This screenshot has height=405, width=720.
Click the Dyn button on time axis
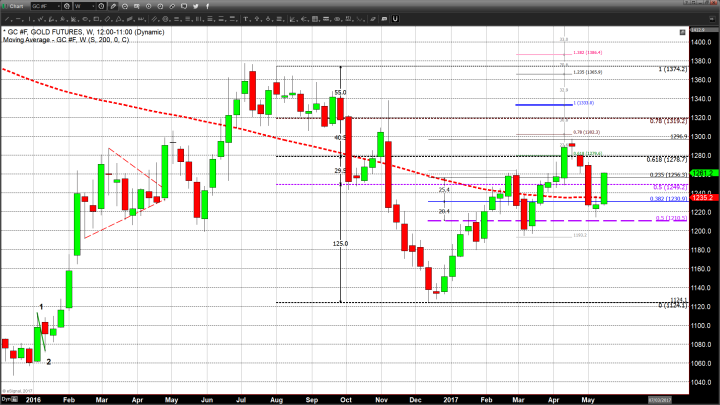coord(7,398)
